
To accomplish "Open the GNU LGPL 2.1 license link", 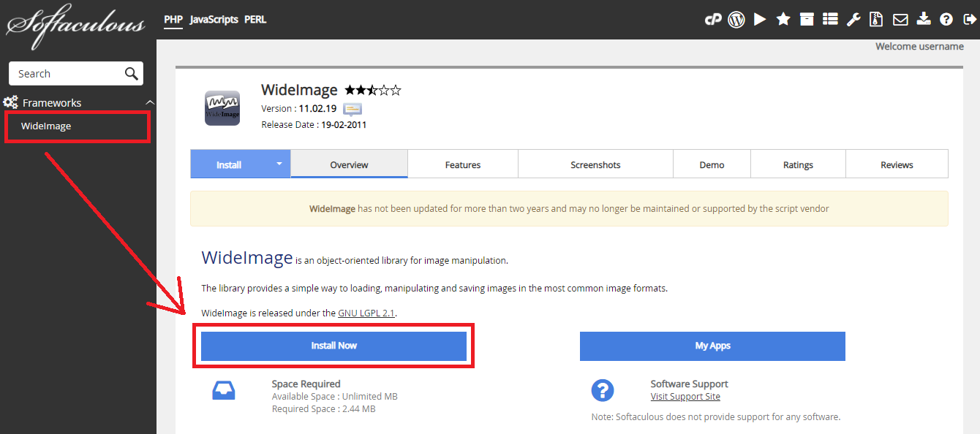I will [366, 312].
